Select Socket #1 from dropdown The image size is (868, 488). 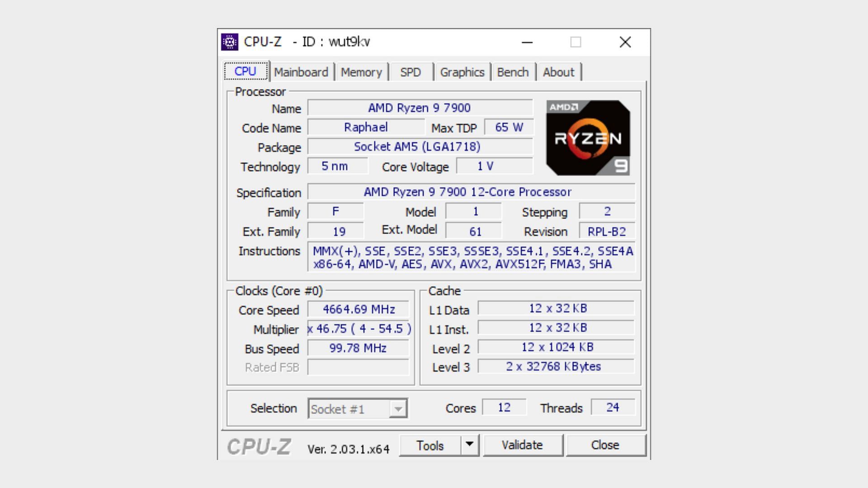355,409
